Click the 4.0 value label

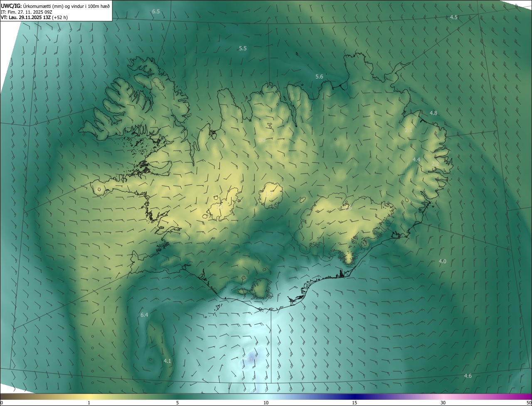click(442, 262)
